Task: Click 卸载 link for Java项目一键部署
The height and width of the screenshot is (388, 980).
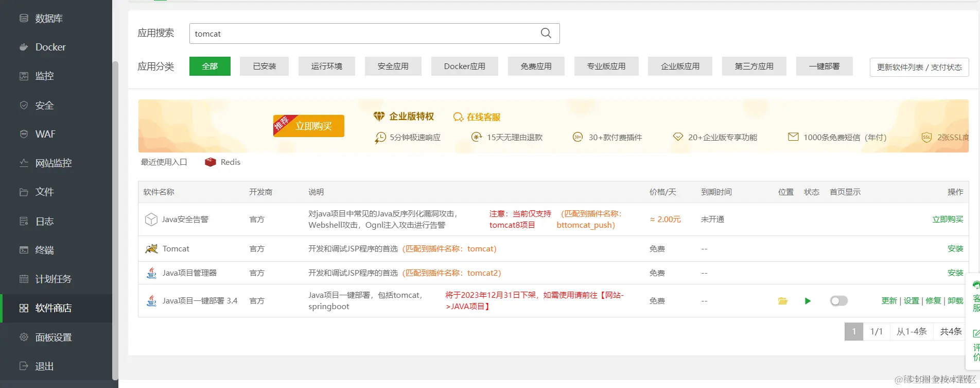Action: coord(955,301)
